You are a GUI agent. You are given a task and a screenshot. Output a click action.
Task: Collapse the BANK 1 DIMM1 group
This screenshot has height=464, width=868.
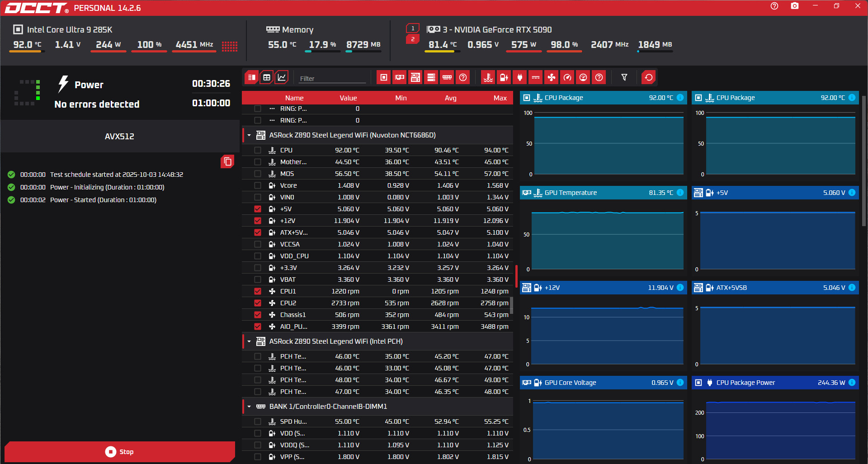point(249,407)
